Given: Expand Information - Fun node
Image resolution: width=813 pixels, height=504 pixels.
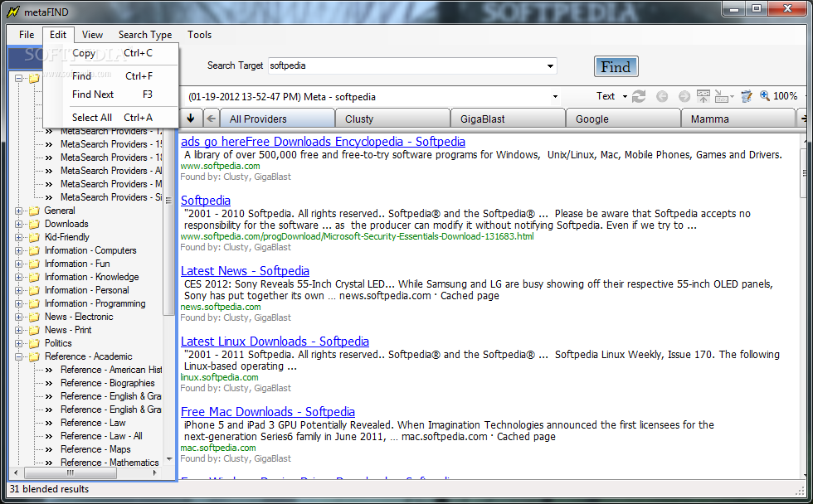Looking at the screenshot, I should (x=18, y=264).
